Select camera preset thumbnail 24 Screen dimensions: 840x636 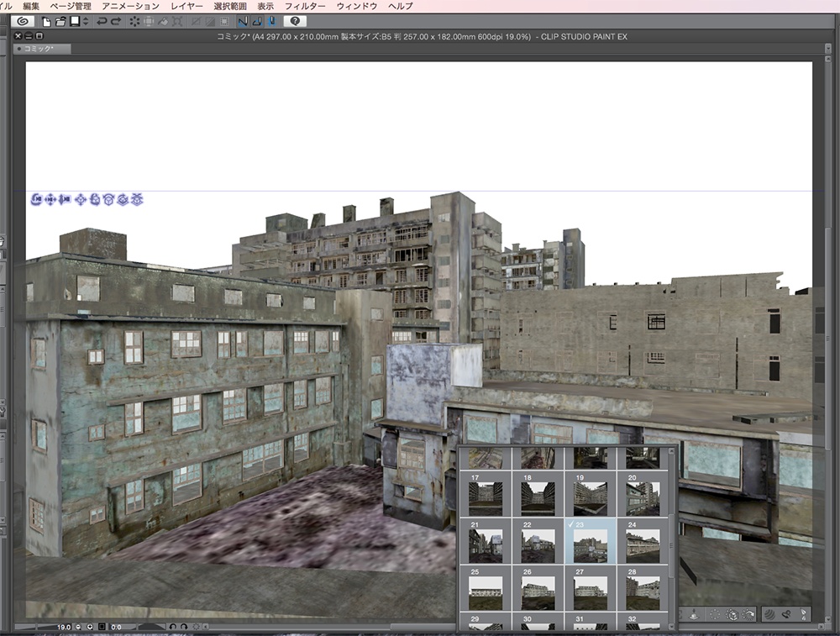click(x=643, y=545)
